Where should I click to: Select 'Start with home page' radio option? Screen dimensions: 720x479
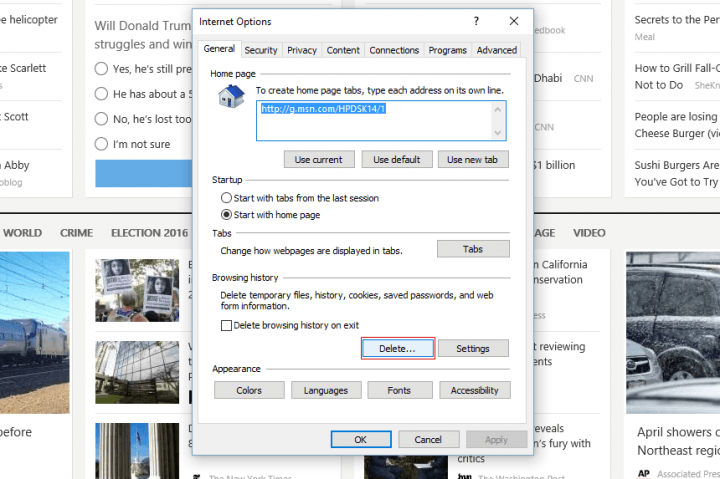[x=227, y=215]
